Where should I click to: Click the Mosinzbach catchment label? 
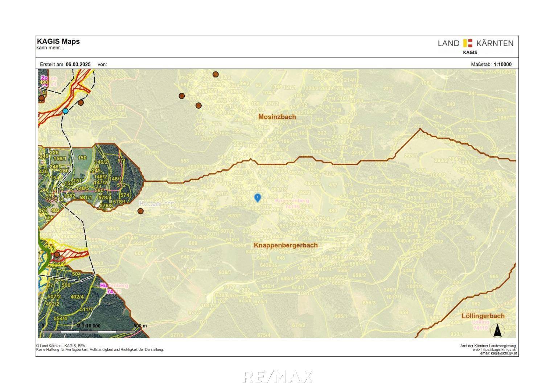click(x=277, y=117)
